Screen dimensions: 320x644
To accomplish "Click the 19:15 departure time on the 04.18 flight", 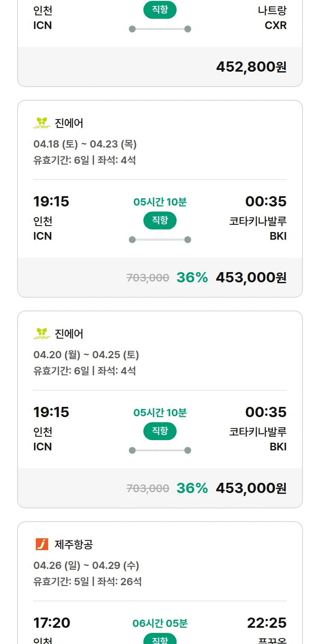I will coord(51,201).
